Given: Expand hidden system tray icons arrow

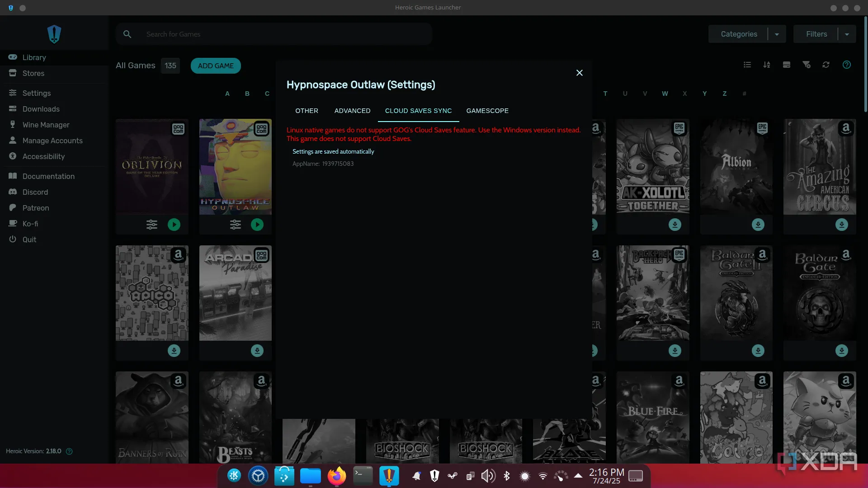Looking at the screenshot, I should coord(578,475).
